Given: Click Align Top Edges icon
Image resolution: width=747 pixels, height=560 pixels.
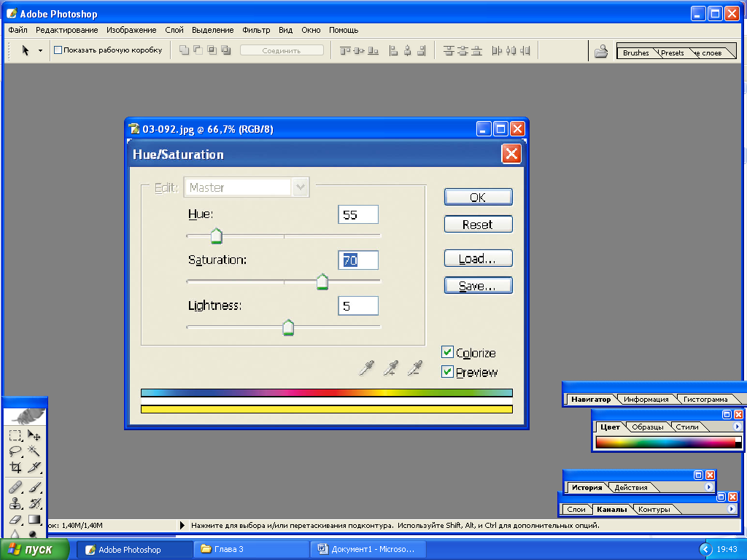Looking at the screenshot, I should coord(345,50).
